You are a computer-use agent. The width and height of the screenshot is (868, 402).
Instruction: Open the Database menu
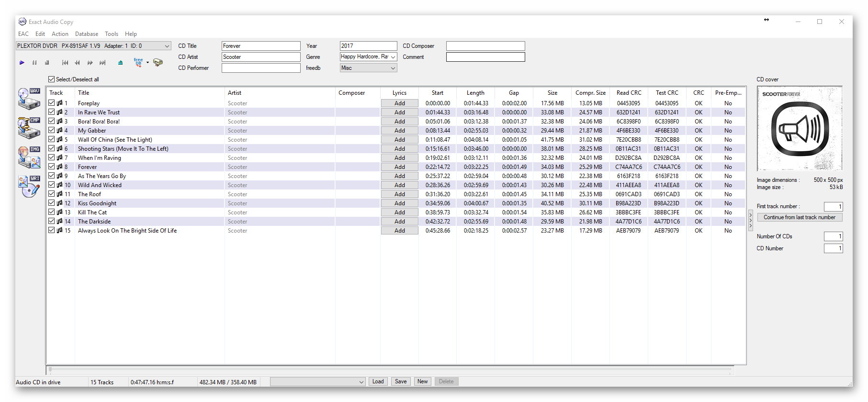coord(86,34)
